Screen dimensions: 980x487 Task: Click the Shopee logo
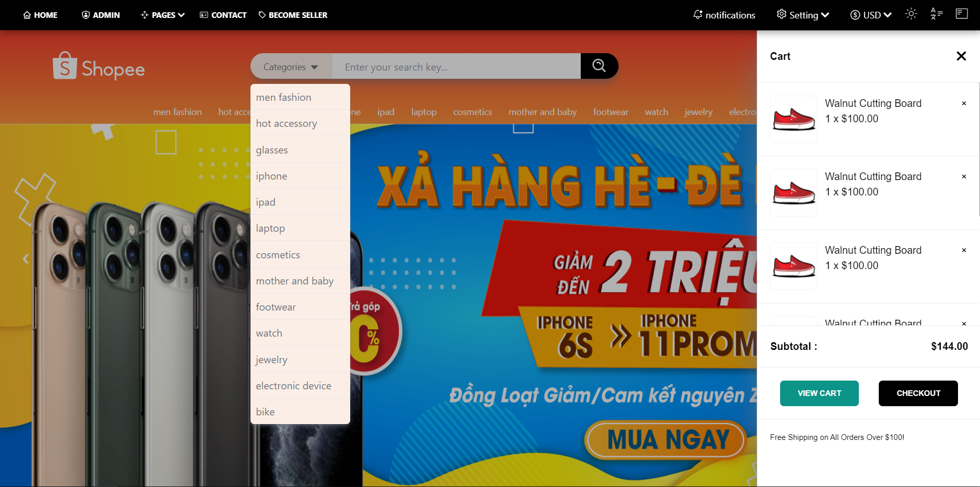point(99,67)
